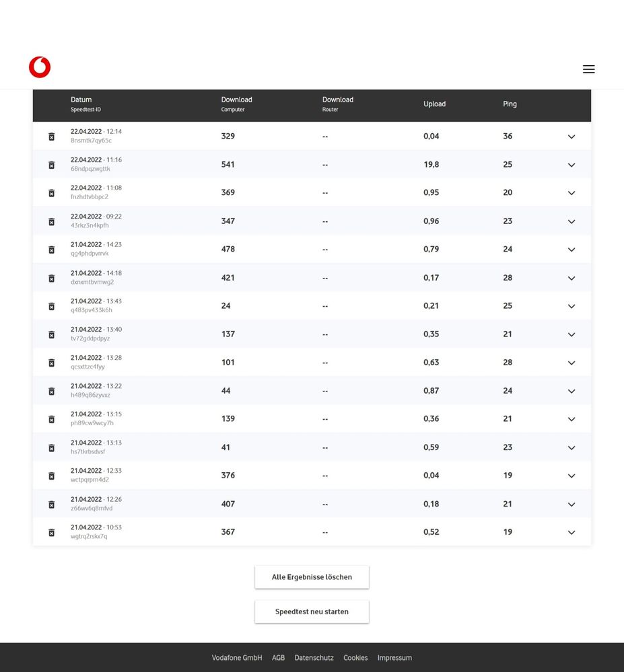Show details for the 21.04.2022 10:53 test
The image size is (624, 672).
pos(571,532)
